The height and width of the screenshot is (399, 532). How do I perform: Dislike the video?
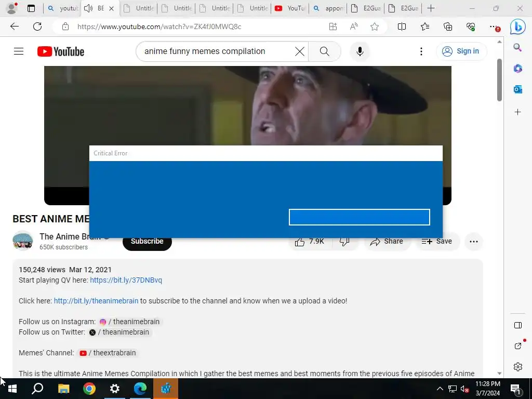tap(344, 242)
